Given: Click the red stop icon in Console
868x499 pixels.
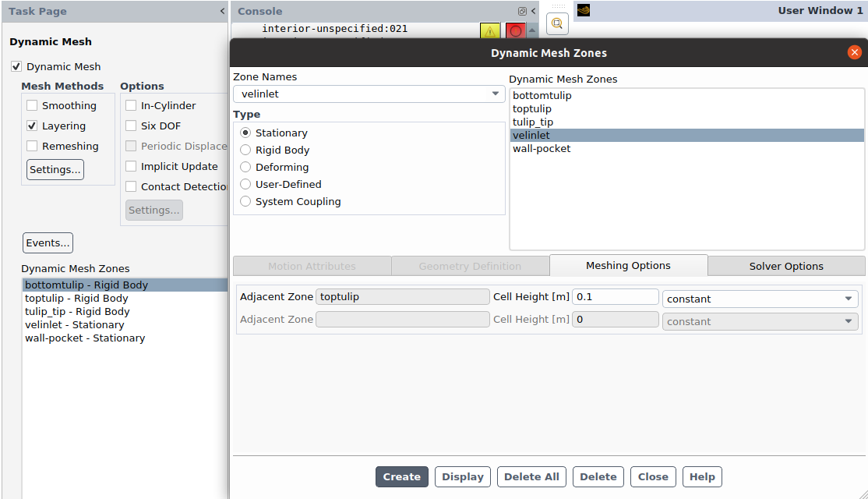Looking at the screenshot, I should coord(515,31).
